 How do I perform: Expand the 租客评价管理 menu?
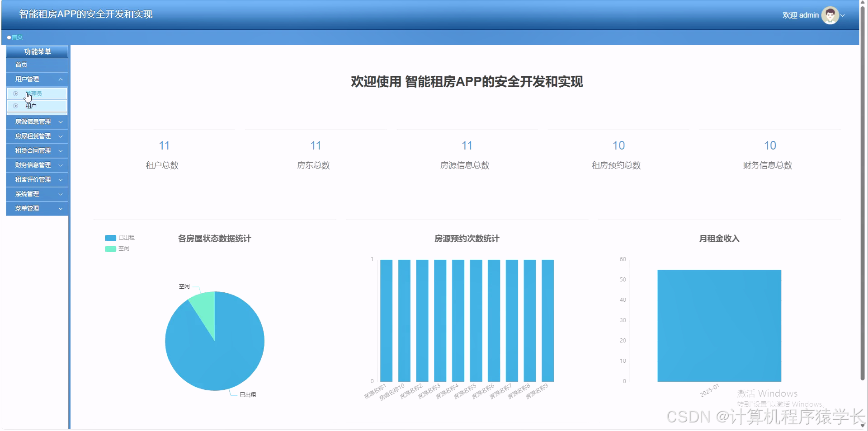coord(37,179)
